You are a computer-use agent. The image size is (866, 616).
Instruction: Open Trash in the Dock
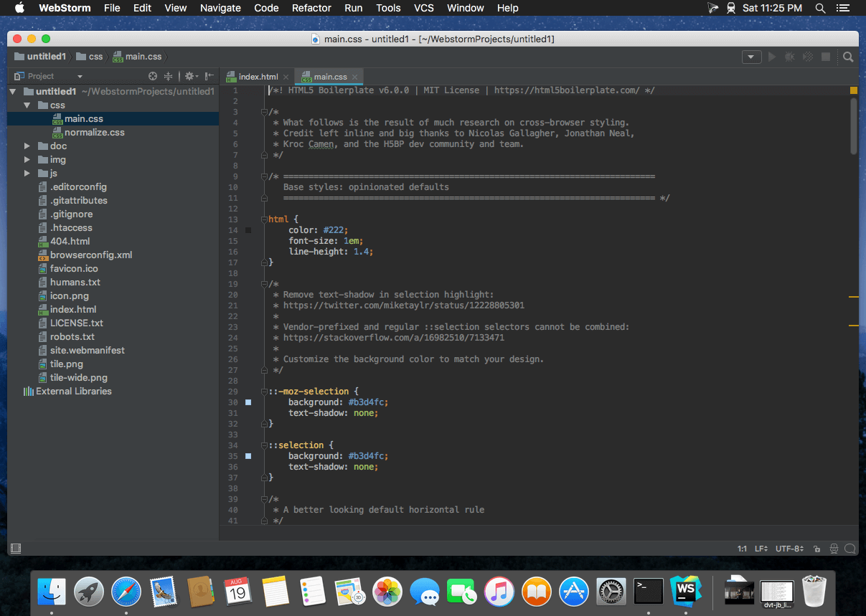815,591
